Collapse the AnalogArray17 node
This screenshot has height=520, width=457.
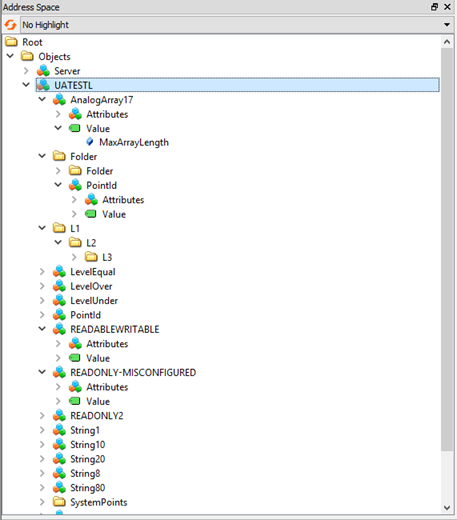tap(42, 99)
